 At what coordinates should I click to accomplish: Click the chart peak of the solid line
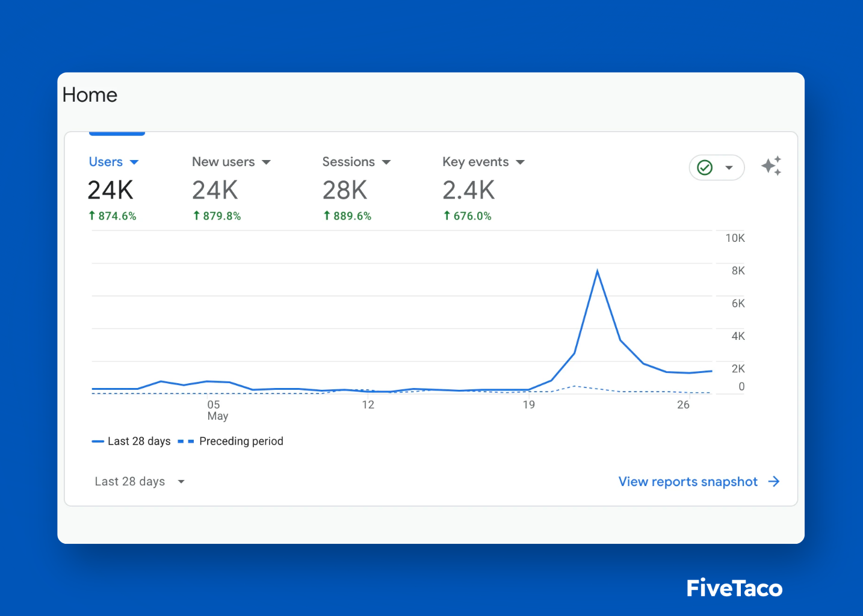(x=597, y=271)
